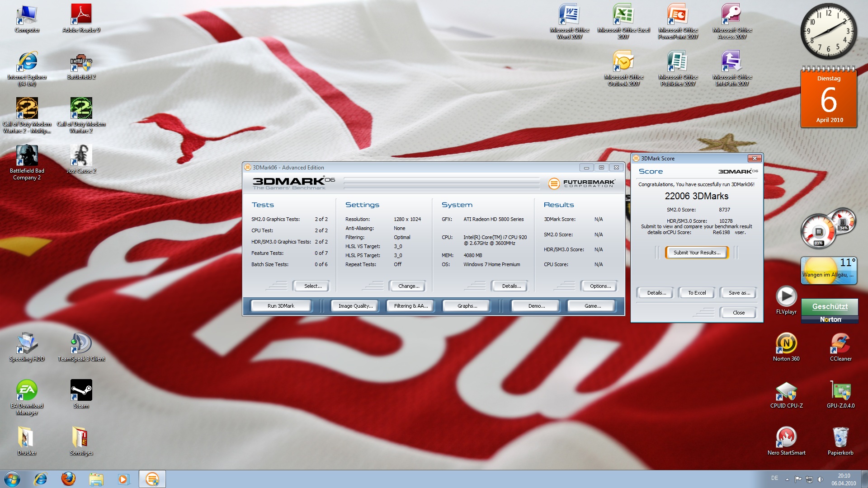Click Run 3DMark button
This screenshot has height=488, width=868.
pos(281,306)
